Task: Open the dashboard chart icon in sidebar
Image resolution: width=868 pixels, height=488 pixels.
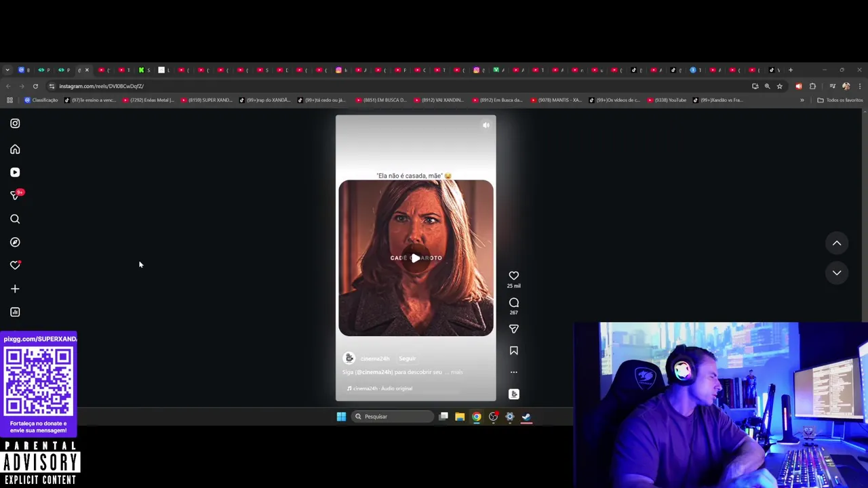Action: click(15, 312)
